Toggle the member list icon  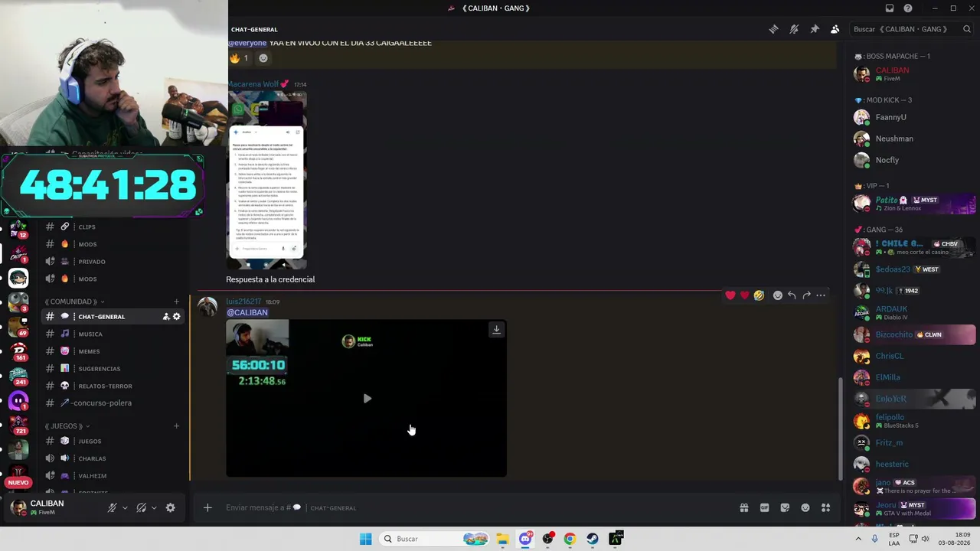pos(835,29)
